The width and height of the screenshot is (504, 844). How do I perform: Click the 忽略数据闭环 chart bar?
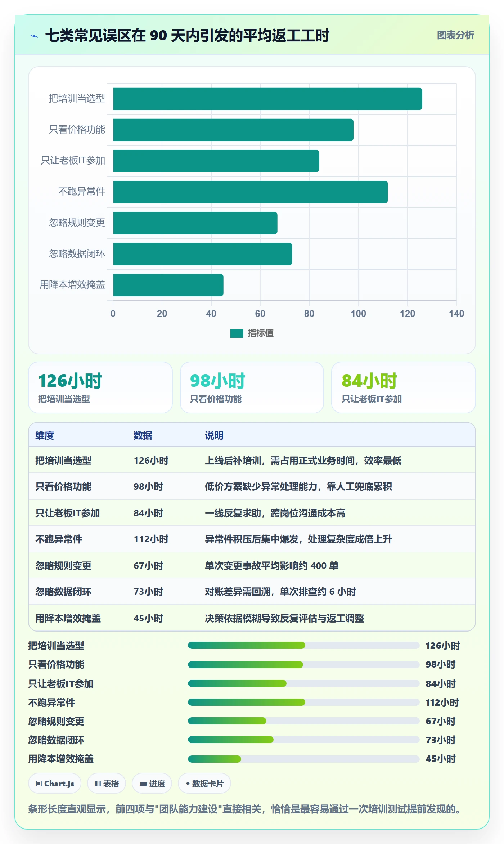pyautogui.click(x=203, y=254)
